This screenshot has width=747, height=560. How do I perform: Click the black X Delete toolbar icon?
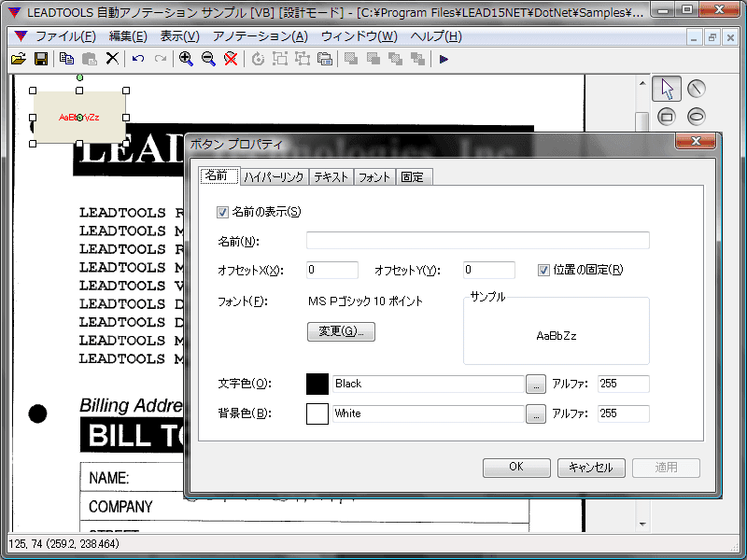click(x=112, y=59)
